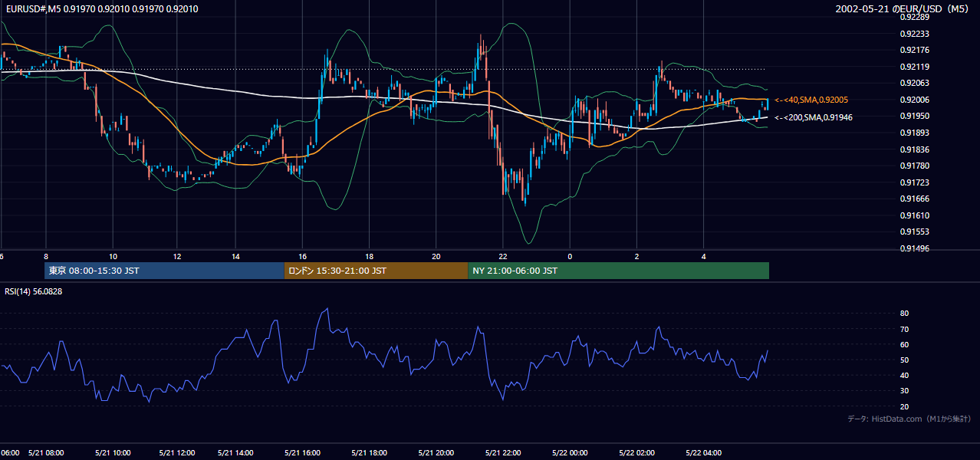980x460 pixels.
Task: Click the 5/21 16:00 bottom time label
Action: pyautogui.click(x=302, y=453)
